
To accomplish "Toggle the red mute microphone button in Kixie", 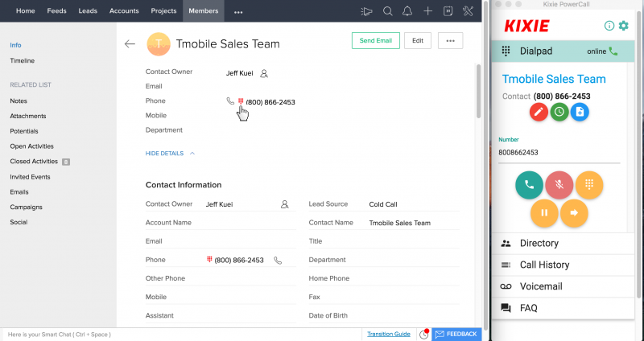I will coord(559,185).
